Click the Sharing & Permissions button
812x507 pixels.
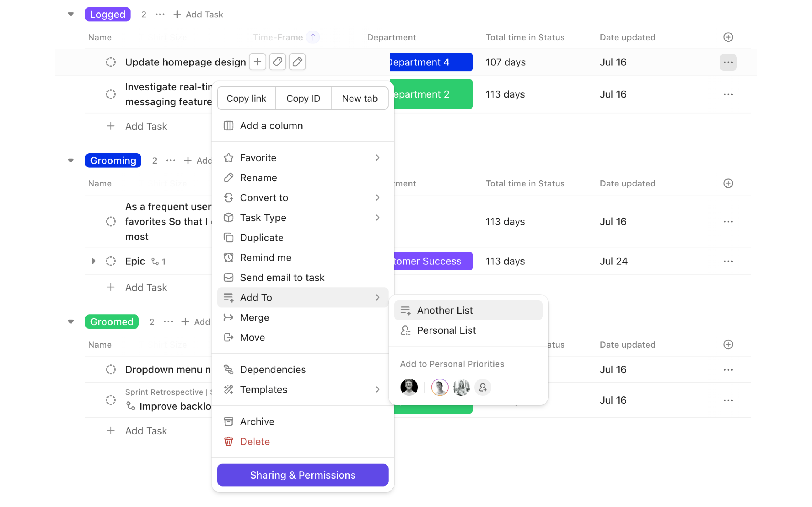302,475
